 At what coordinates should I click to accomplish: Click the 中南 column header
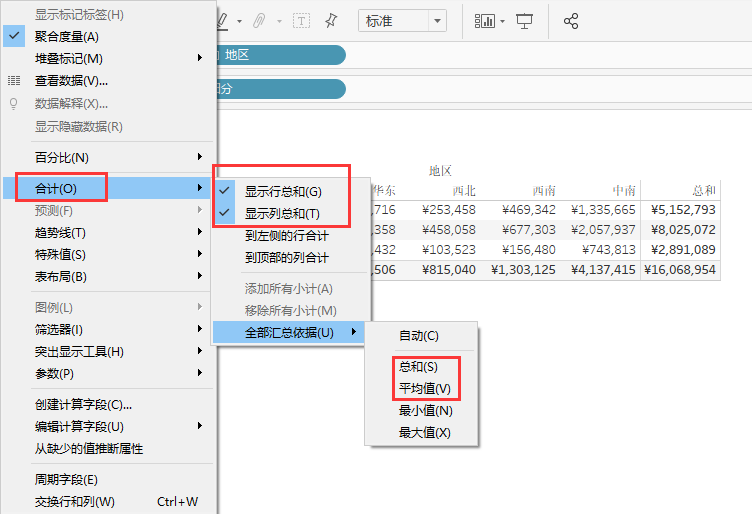click(x=624, y=190)
